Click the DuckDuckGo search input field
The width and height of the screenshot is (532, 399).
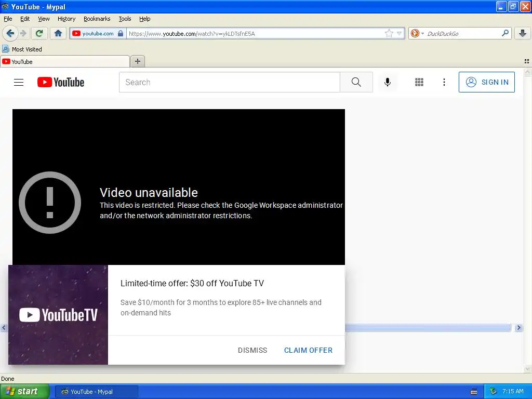pos(463,33)
